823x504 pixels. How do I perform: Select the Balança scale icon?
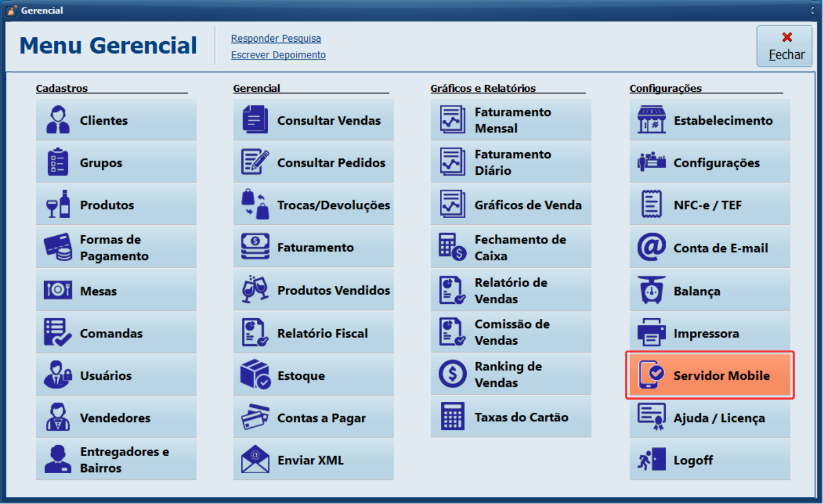pos(651,291)
